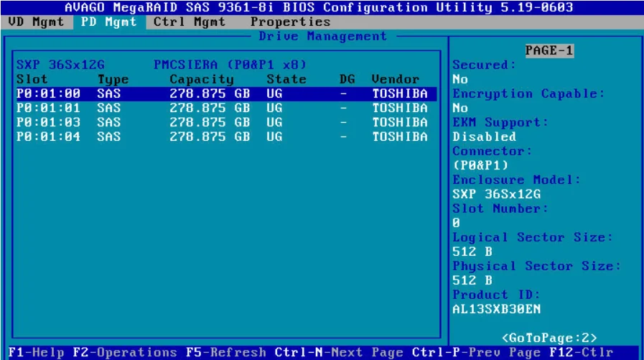This screenshot has height=360, width=644.
Task: Click the EKM Support value Disabled
Action: [x=484, y=137]
